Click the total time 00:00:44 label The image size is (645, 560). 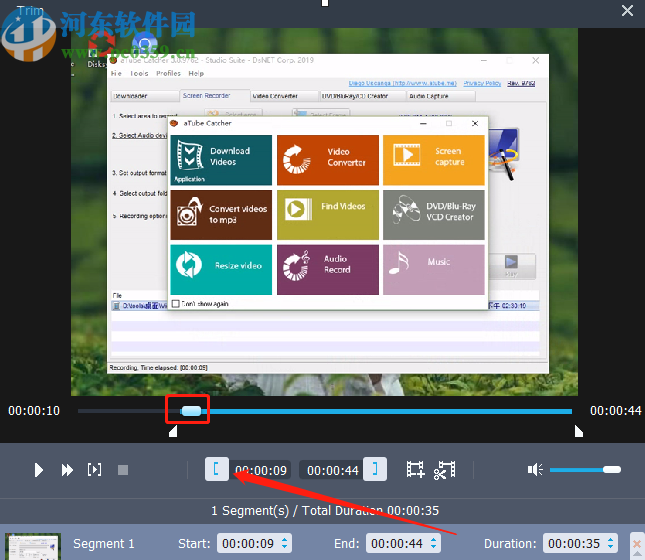(615, 411)
